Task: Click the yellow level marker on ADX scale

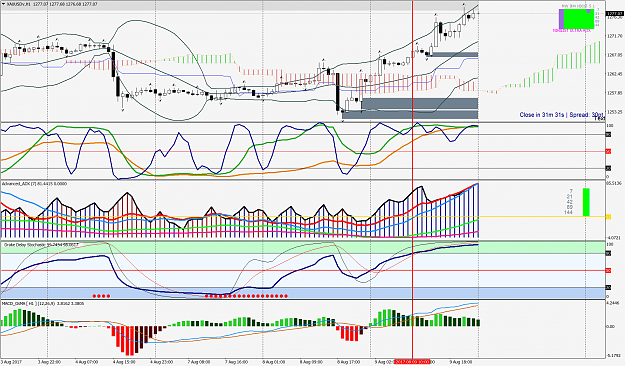Action: click(608, 216)
